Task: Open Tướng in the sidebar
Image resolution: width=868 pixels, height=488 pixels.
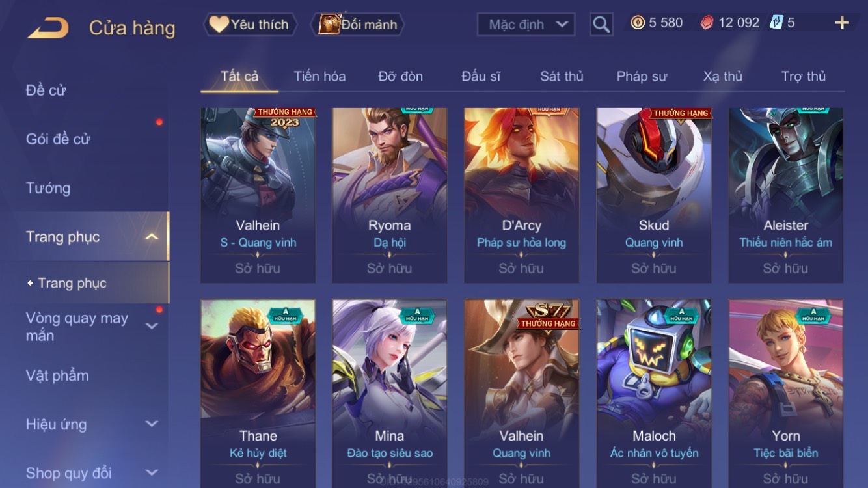Action: [x=48, y=188]
